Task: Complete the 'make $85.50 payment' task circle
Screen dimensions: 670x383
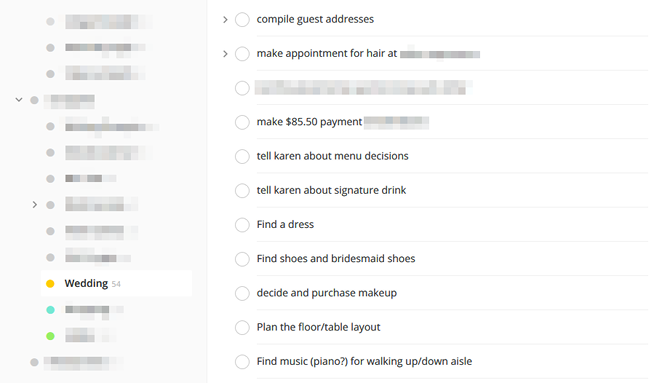Action: click(x=242, y=122)
